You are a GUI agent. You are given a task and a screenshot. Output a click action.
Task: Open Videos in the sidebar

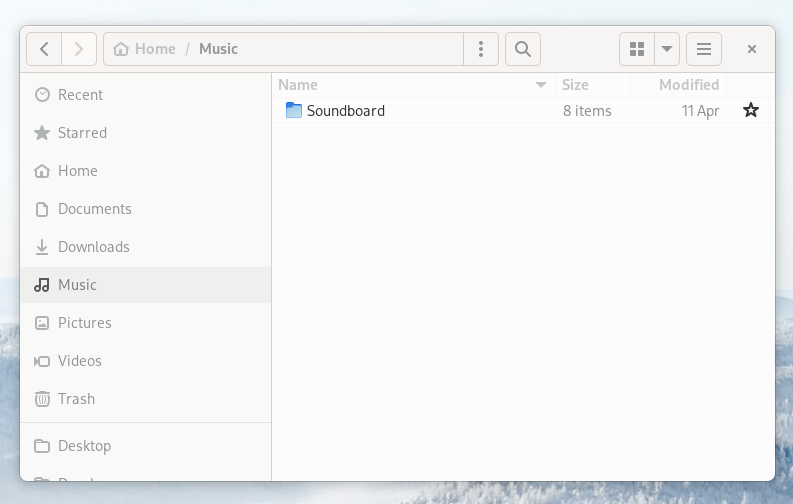(x=146, y=361)
